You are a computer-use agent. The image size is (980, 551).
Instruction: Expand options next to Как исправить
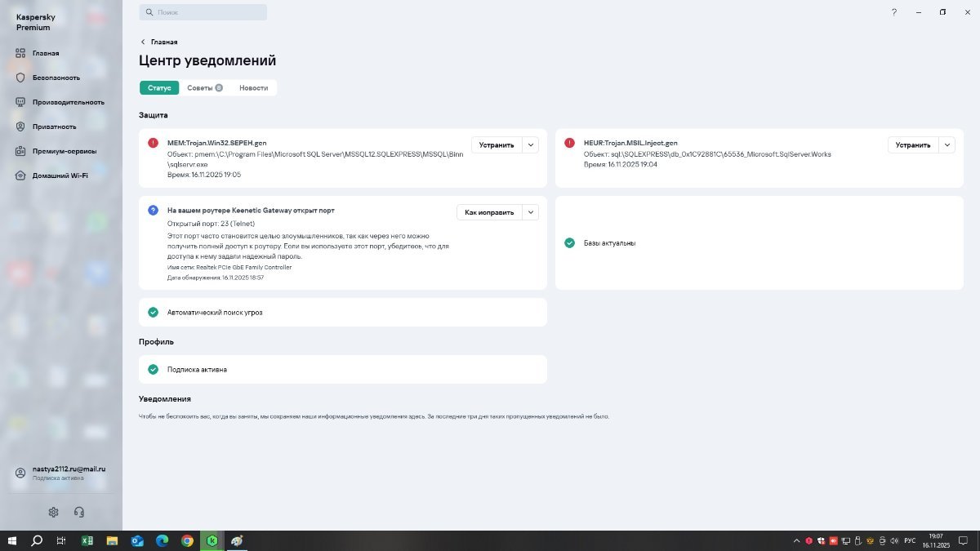click(531, 211)
